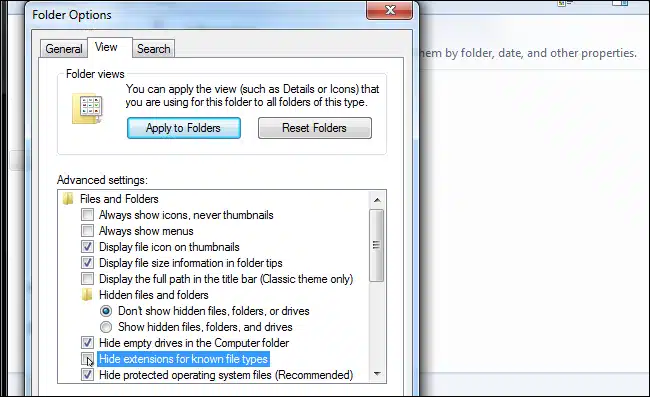This screenshot has height=397, width=650.
Task: Click the advanced settings scrollbar thumb
Action: click(376, 245)
